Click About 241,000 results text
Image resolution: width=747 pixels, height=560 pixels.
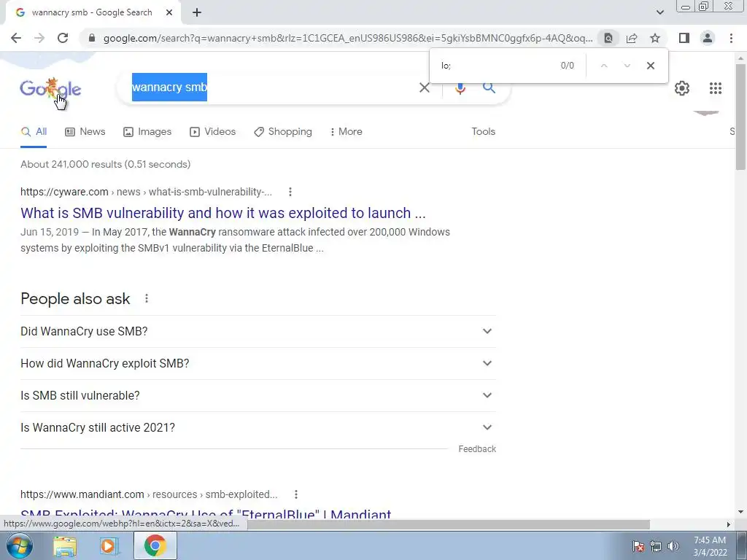105,164
